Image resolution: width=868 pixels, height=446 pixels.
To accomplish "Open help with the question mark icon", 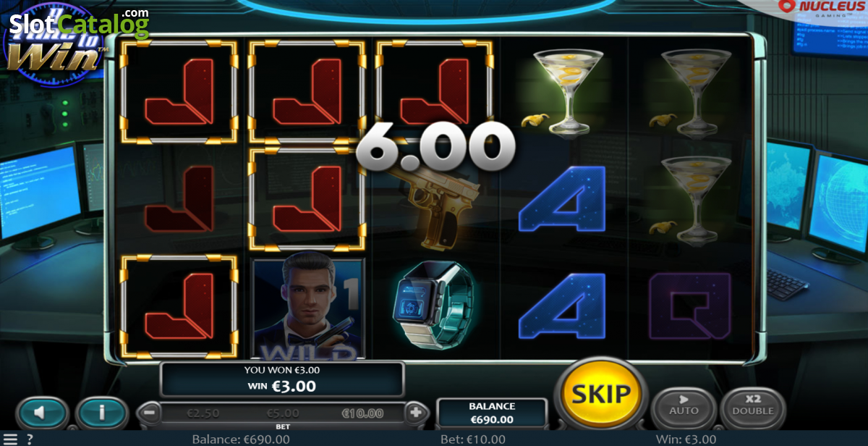I will (x=30, y=439).
